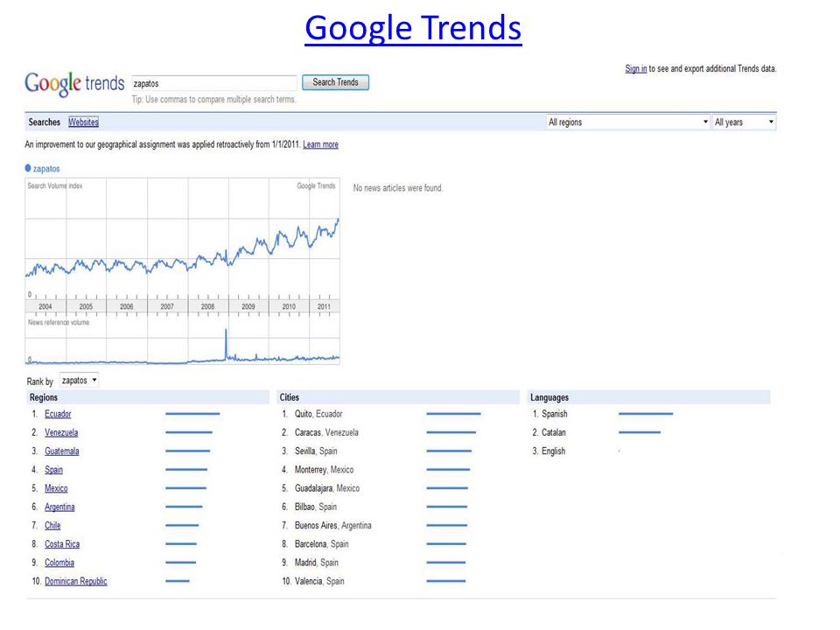Screen dimensions: 840x630
Task: Click the No news articles were found text
Action: tap(398, 188)
